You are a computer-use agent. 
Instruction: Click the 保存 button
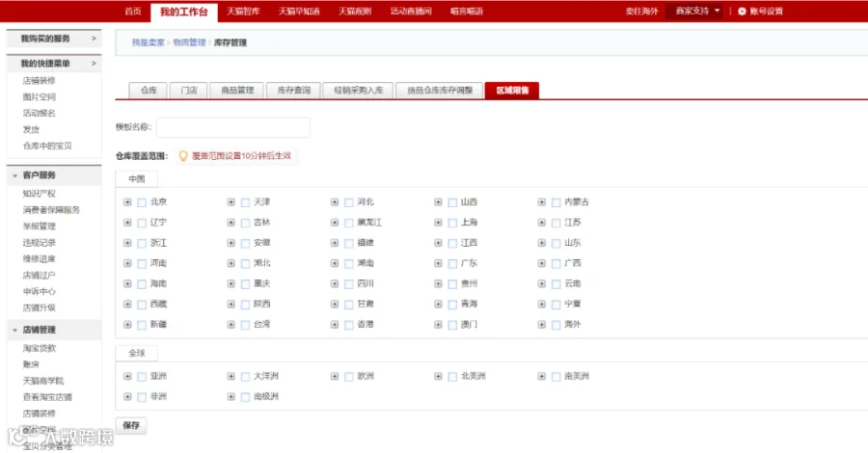(x=131, y=425)
